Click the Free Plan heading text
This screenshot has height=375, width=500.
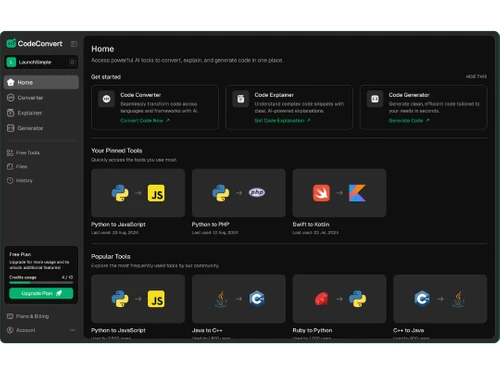pos(20,254)
